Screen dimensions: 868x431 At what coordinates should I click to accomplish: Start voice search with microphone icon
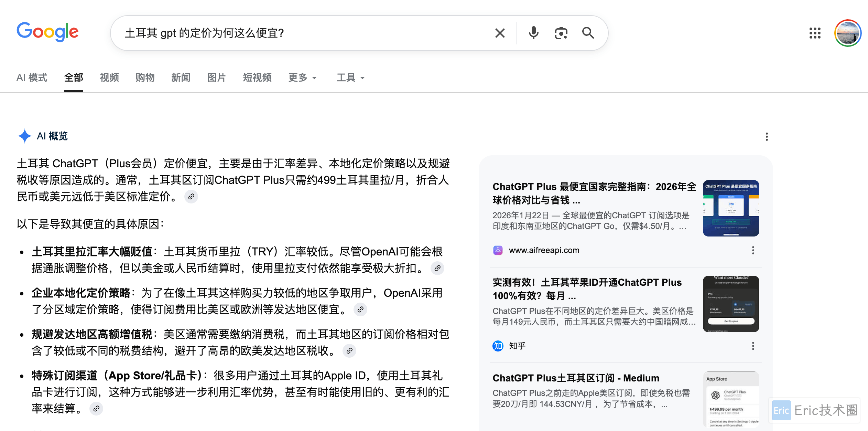click(x=533, y=33)
